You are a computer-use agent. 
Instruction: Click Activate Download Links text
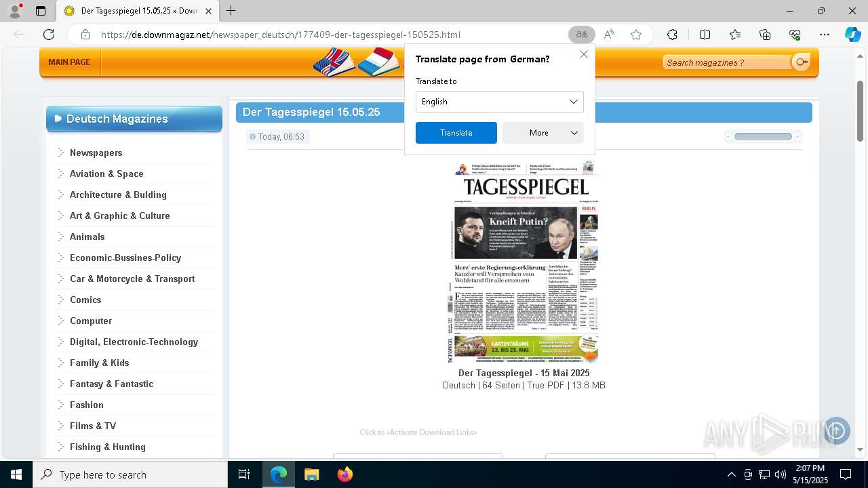(x=418, y=432)
